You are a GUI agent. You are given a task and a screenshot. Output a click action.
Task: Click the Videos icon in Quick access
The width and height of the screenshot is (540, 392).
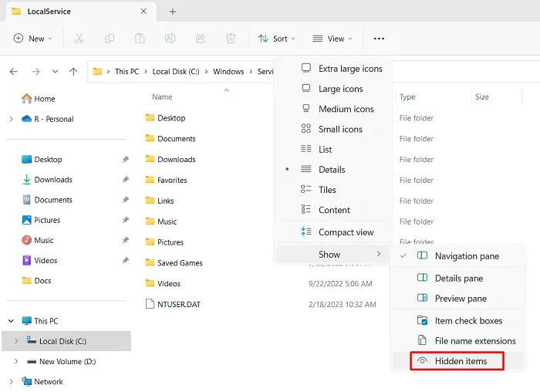tap(26, 260)
